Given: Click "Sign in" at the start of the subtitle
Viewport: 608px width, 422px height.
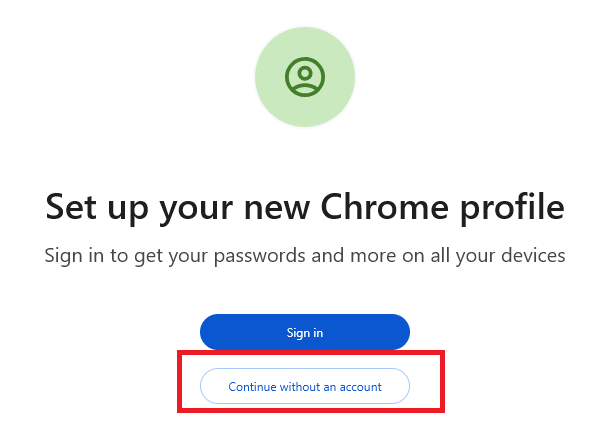Looking at the screenshot, I should pyautogui.click(x=75, y=256).
